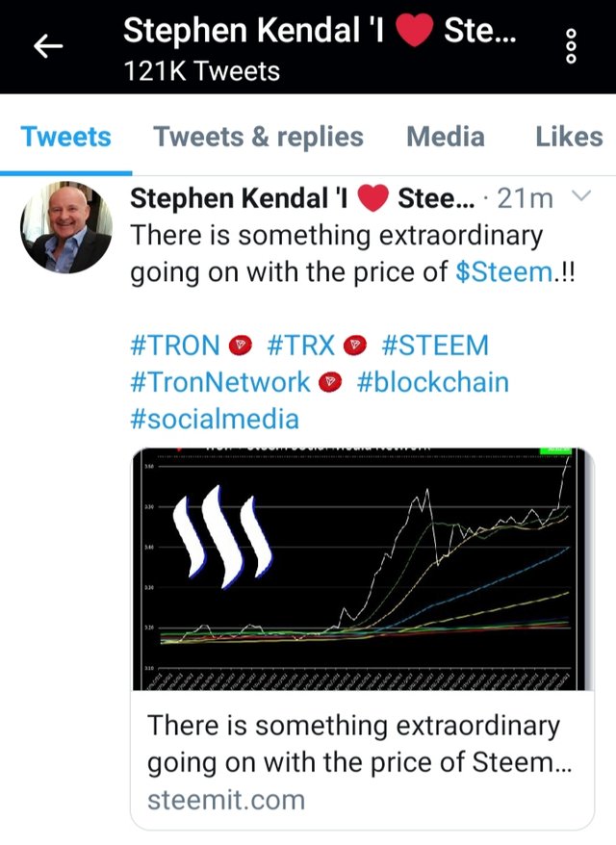The width and height of the screenshot is (616, 845).
Task: Open the #socialmedia hashtag
Action: [215, 419]
